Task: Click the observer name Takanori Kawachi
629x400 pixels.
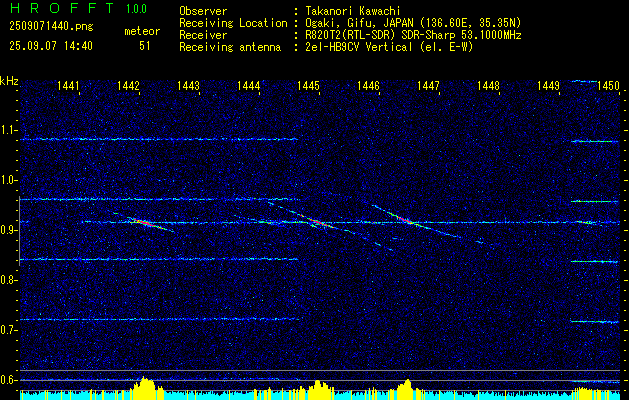Action: (353, 11)
